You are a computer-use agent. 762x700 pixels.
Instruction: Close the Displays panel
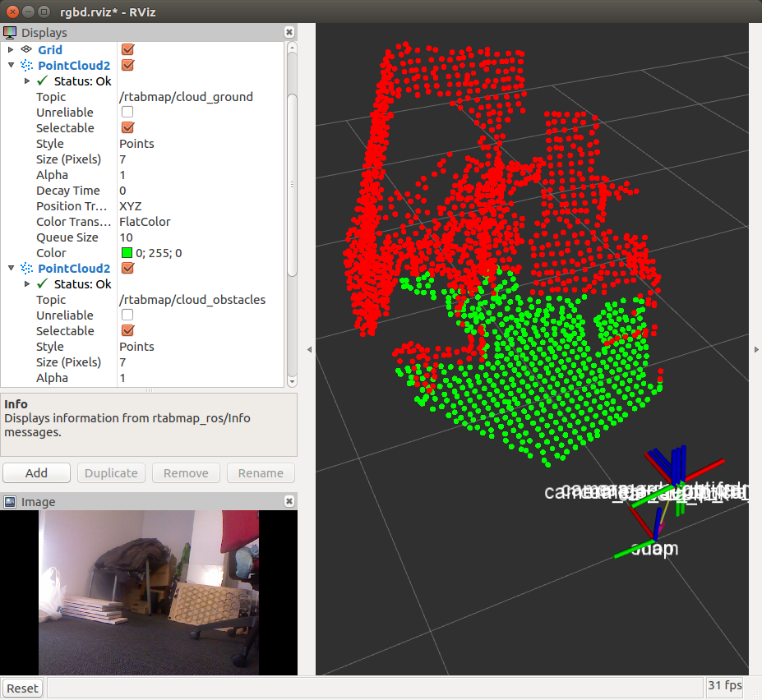tap(289, 32)
